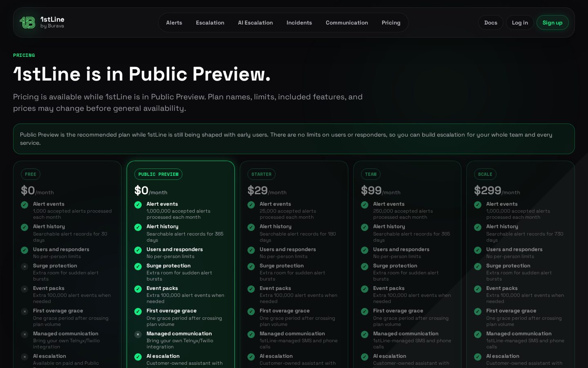Screen dimensions: 588x368
Task: Click the Scale Managed communication check icon
Action: [478, 334]
